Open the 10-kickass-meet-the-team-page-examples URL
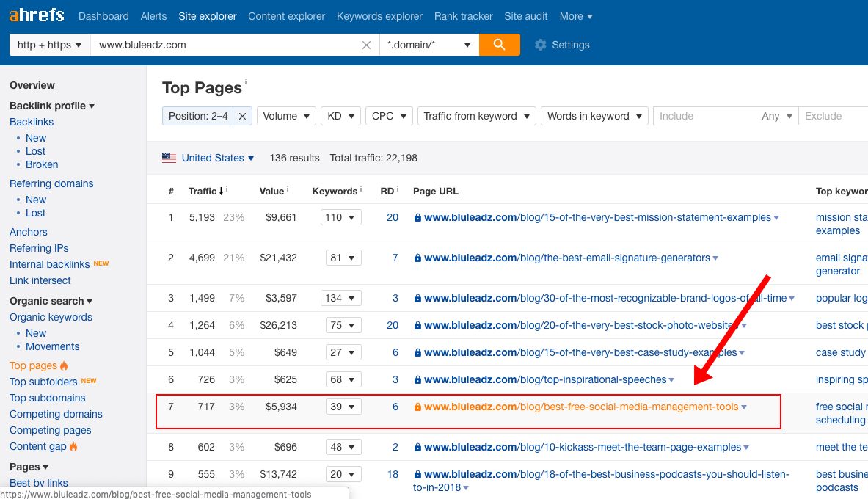The height and width of the screenshot is (499, 868). tap(583, 448)
